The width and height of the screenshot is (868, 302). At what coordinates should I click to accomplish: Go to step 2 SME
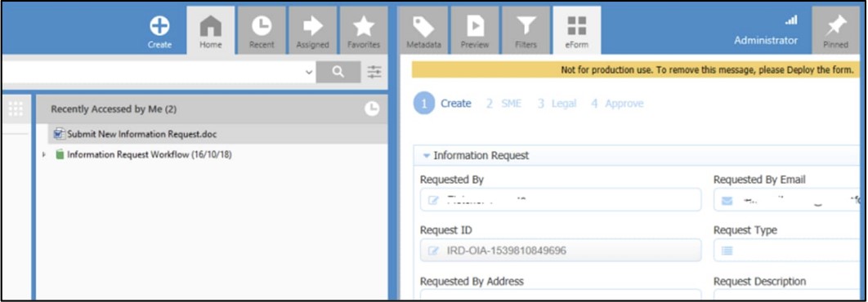click(503, 104)
